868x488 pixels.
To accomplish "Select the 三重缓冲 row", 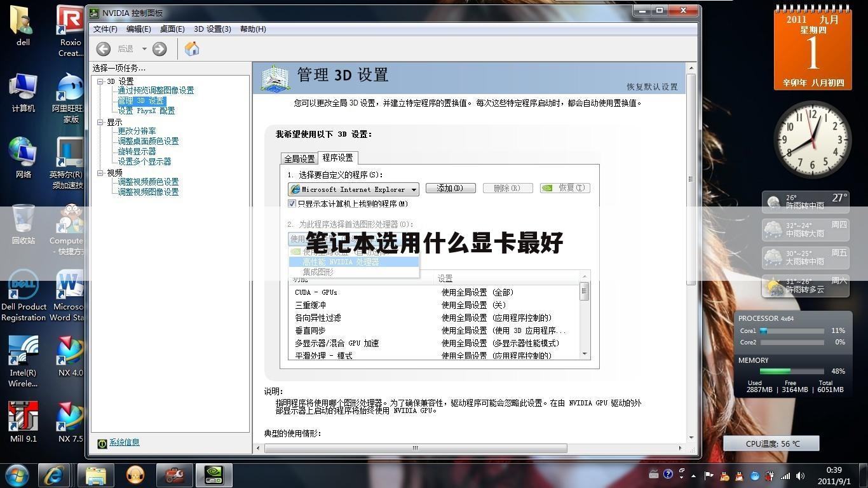I will [x=434, y=305].
